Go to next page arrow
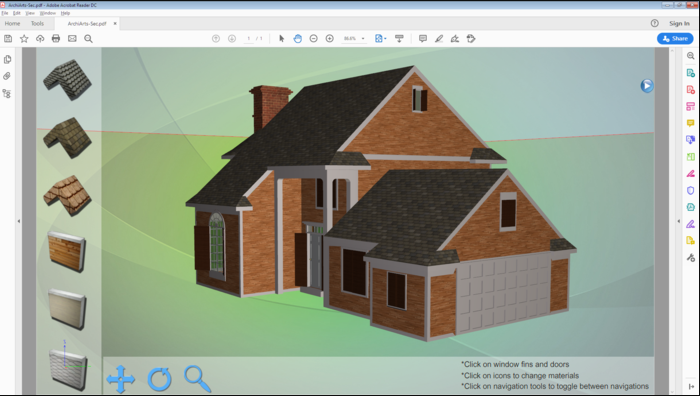700x396 pixels. coord(232,39)
